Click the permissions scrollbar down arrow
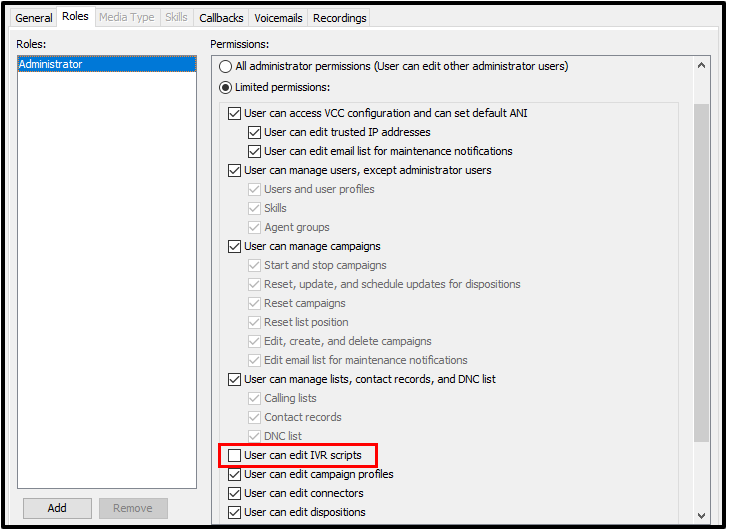This screenshot has height=532, width=729. click(x=701, y=516)
